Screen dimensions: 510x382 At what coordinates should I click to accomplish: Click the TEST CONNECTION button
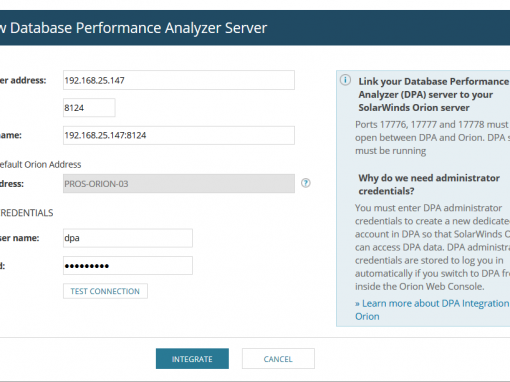point(105,291)
